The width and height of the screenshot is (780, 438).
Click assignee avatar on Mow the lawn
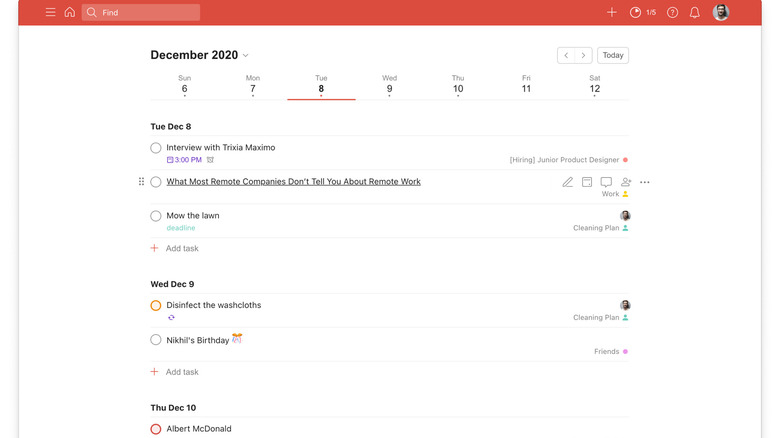pos(625,216)
